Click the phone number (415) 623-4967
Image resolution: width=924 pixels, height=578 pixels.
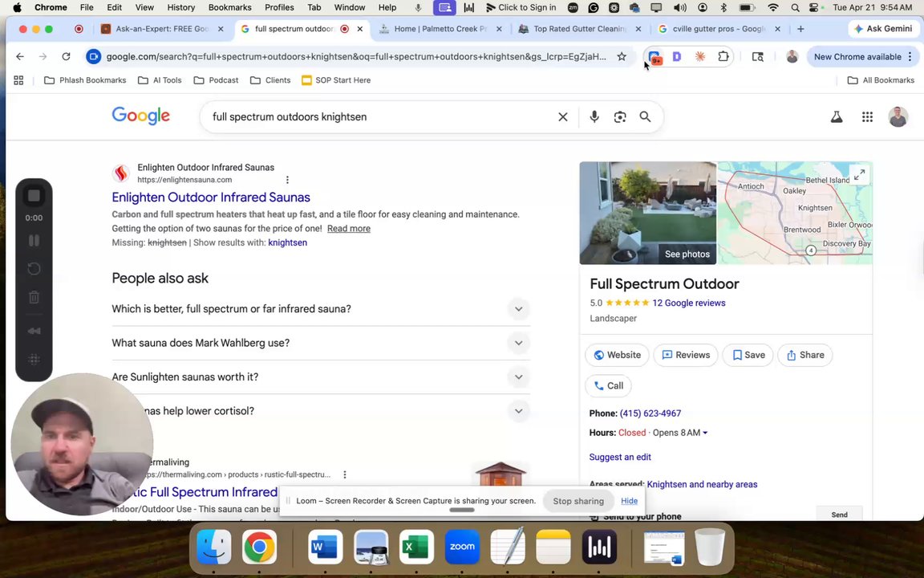coord(650,413)
